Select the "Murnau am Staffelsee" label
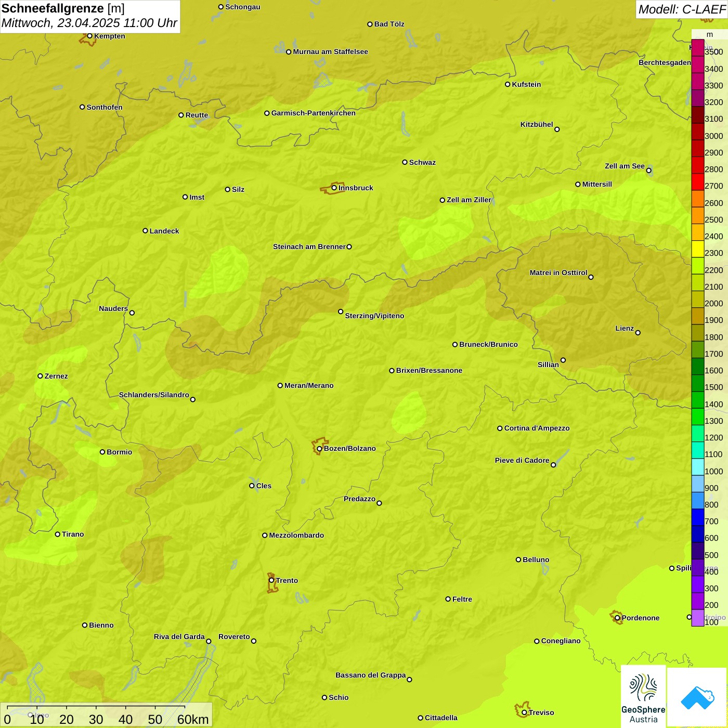This screenshot has height=728, width=728. (x=330, y=51)
